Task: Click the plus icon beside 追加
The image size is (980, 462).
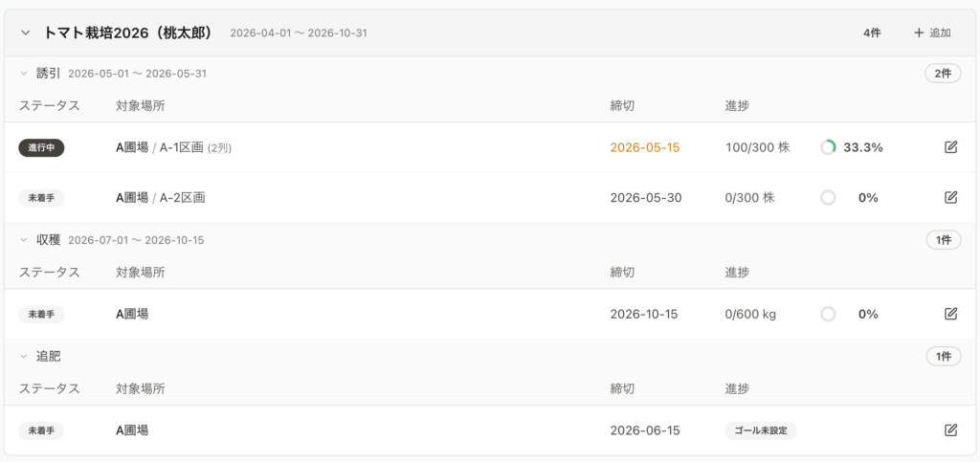Action: [x=918, y=33]
